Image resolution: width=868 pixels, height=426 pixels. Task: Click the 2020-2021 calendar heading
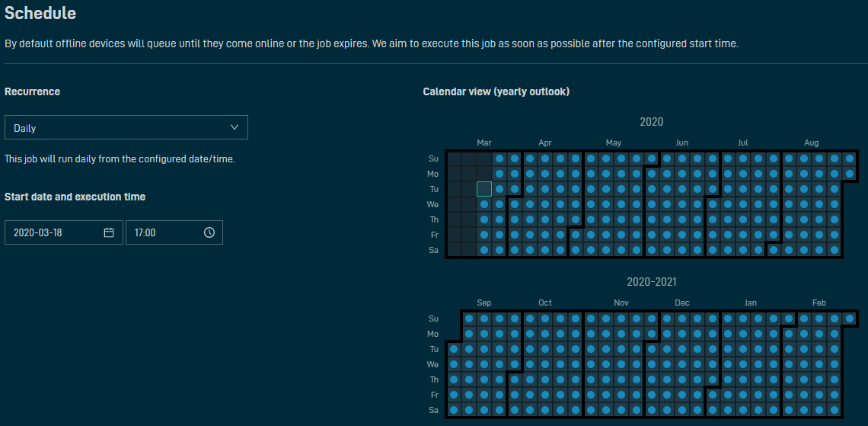(652, 282)
